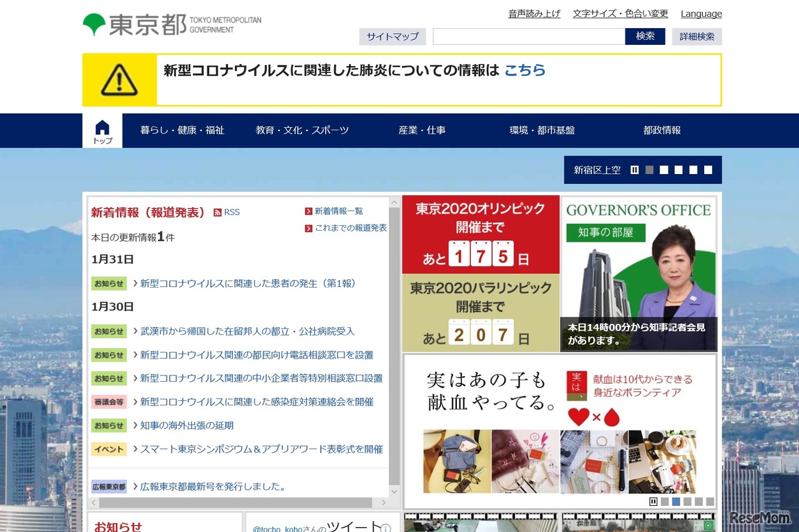The height and width of the screenshot is (532, 799).
Task: Click the Tokyo Metropolitan Government ginkgo logo
Action: [x=94, y=24]
